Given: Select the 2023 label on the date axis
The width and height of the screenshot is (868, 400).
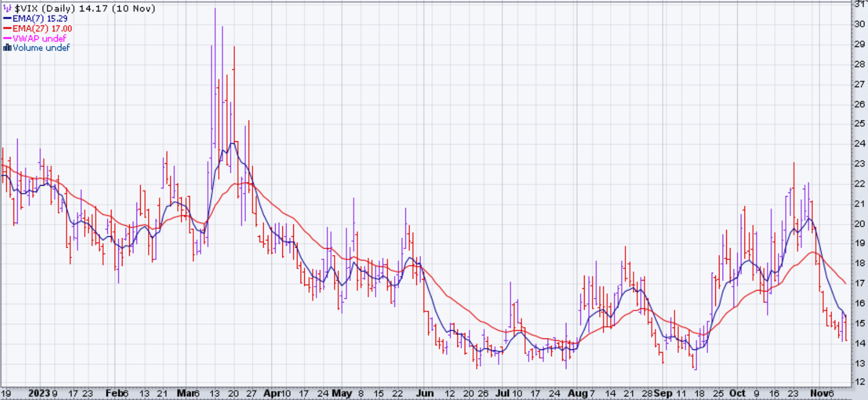Looking at the screenshot, I should [x=39, y=393].
